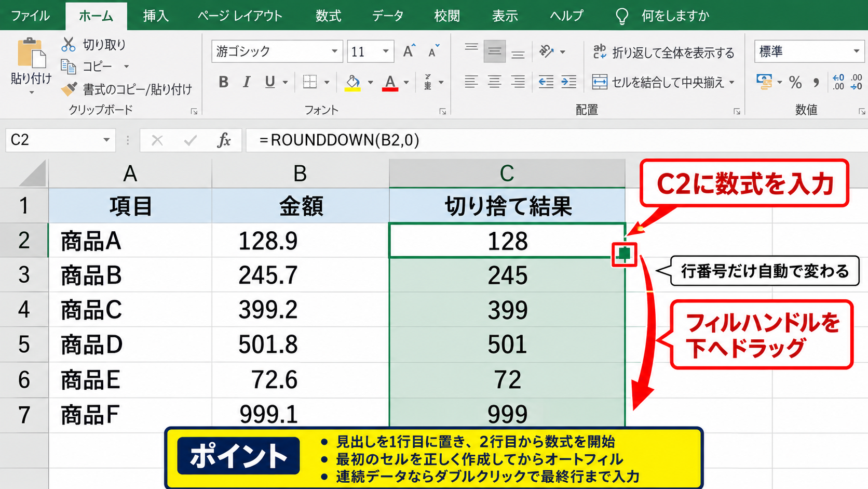Select row 5 header
Viewport: 868px width, 489px height.
tap(24, 345)
